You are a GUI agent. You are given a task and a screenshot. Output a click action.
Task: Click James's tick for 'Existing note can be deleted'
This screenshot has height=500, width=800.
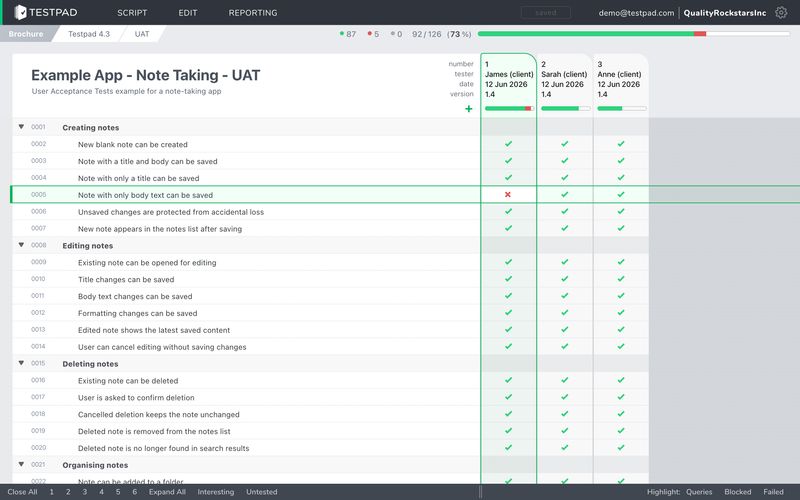[x=508, y=380]
